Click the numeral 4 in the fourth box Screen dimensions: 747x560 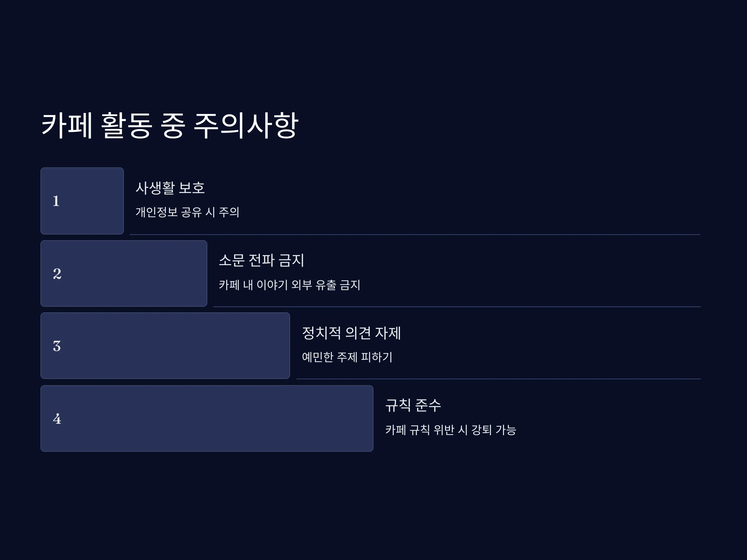tap(57, 419)
